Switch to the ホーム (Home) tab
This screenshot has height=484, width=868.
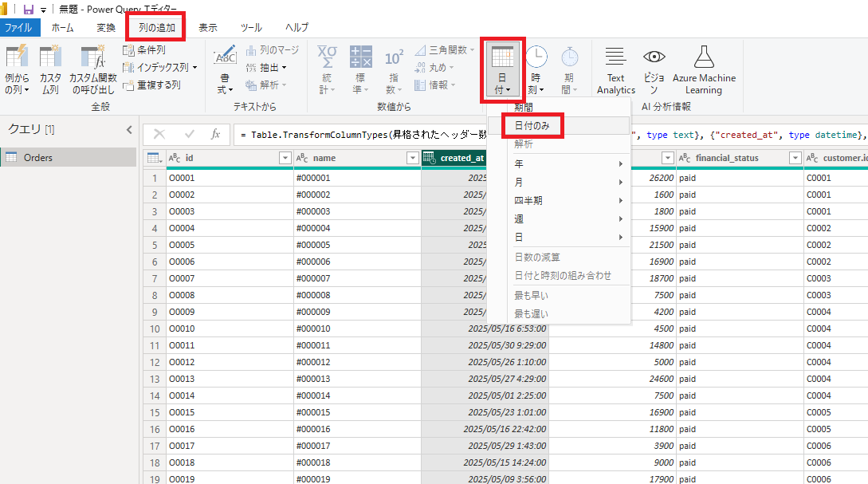[62, 28]
